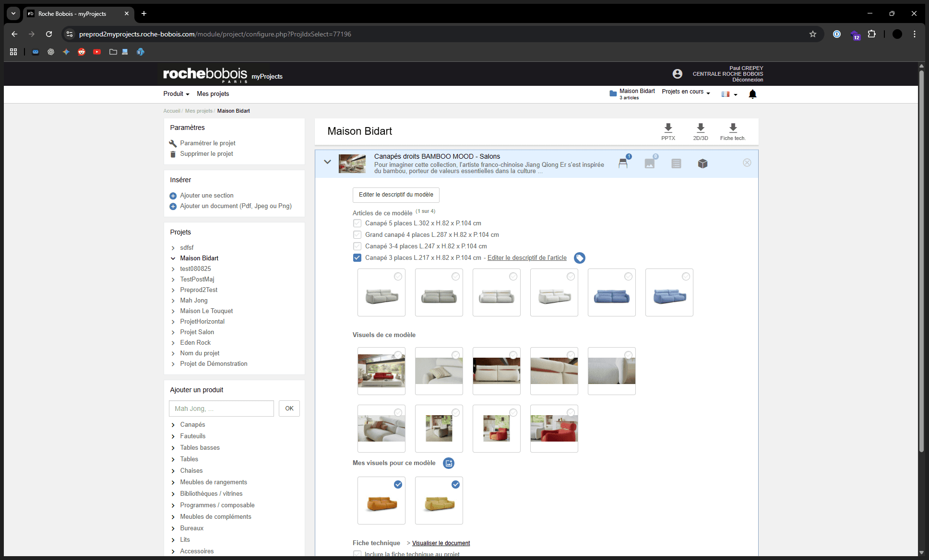Download the Fiche tech. document
This screenshot has width=929, height=560.
pyautogui.click(x=733, y=131)
